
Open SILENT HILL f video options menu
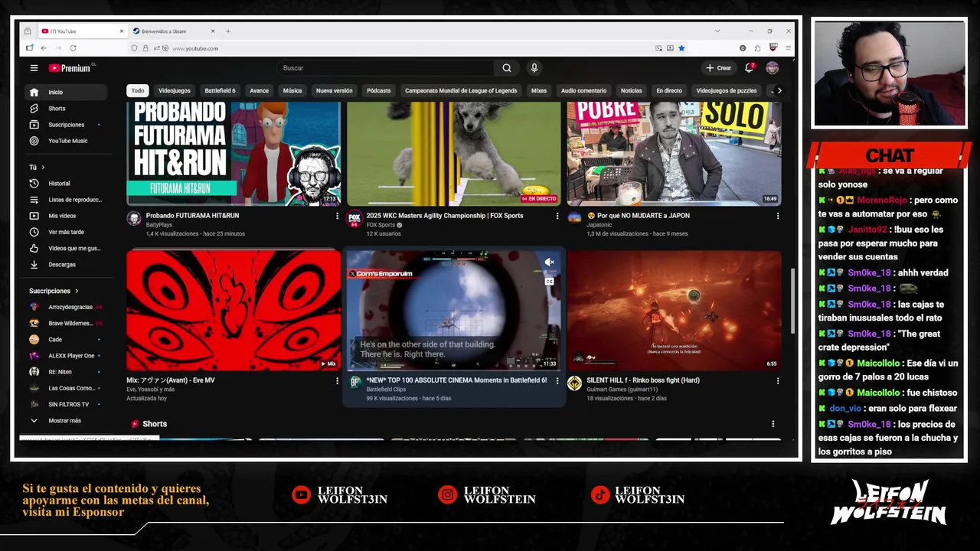pos(778,380)
